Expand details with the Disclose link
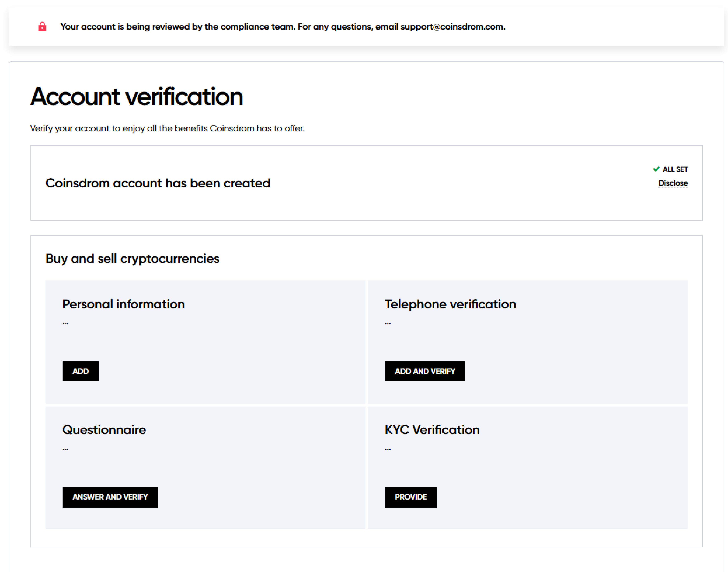The image size is (728, 572). click(673, 183)
